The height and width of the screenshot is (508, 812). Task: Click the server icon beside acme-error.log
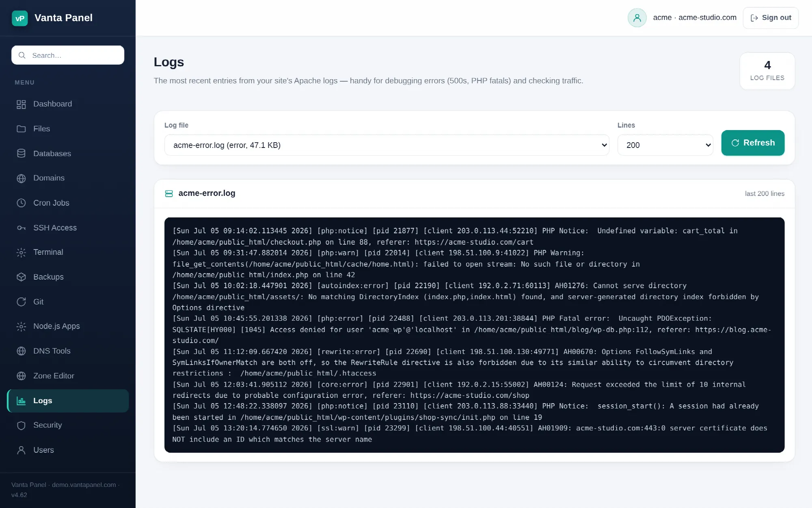[x=169, y=193]
